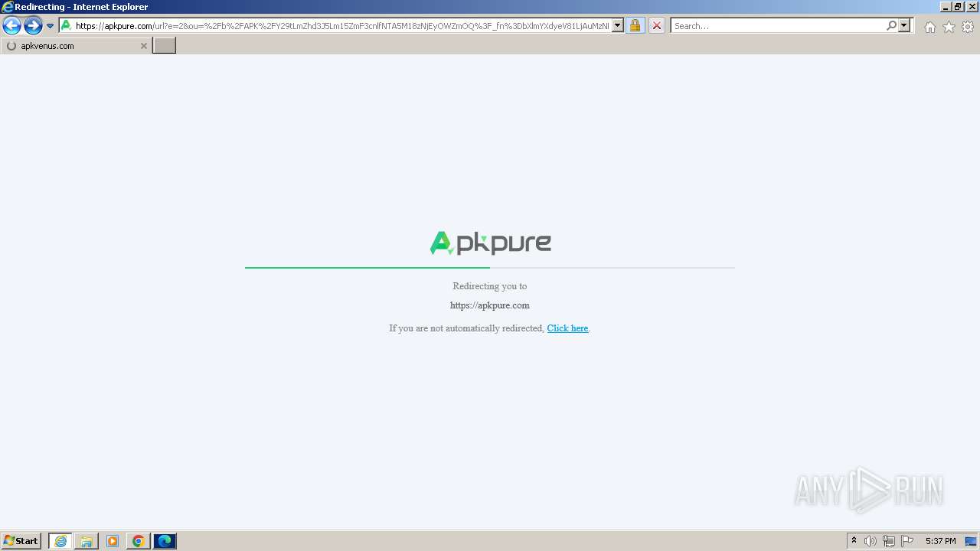Launch Microsoft Edge from the taskbar
The height and width of the screenshot is (551, 980).
165,541
